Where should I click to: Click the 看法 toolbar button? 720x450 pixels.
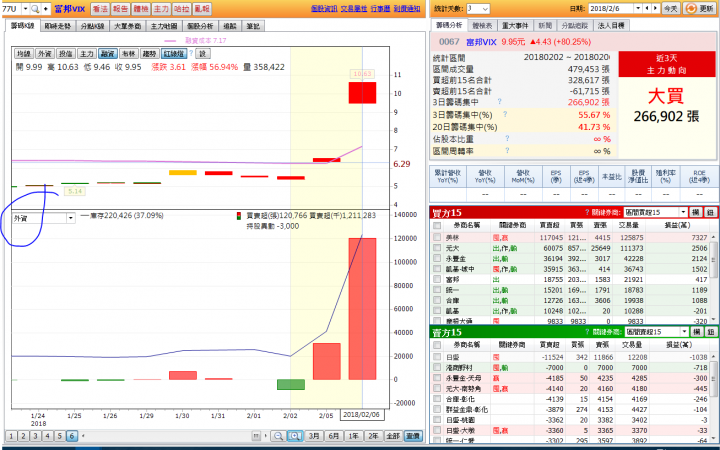pyautogui.click(x=100, y=9)
